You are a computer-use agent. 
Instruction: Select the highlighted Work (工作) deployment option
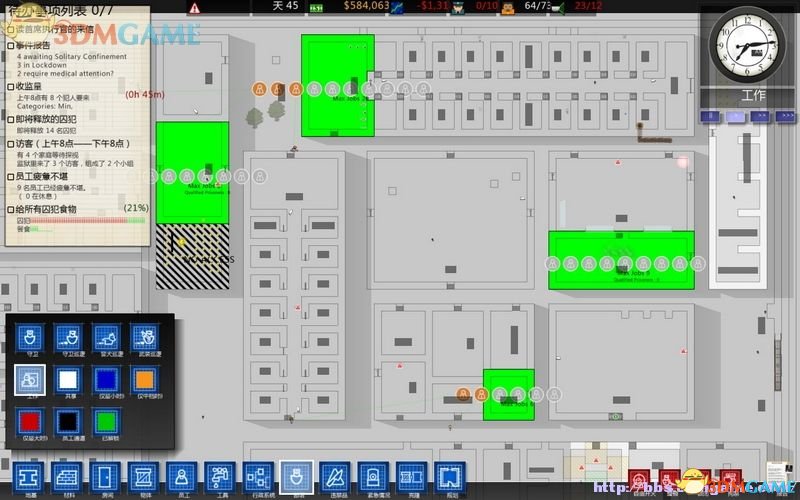(x=30, y=380)
